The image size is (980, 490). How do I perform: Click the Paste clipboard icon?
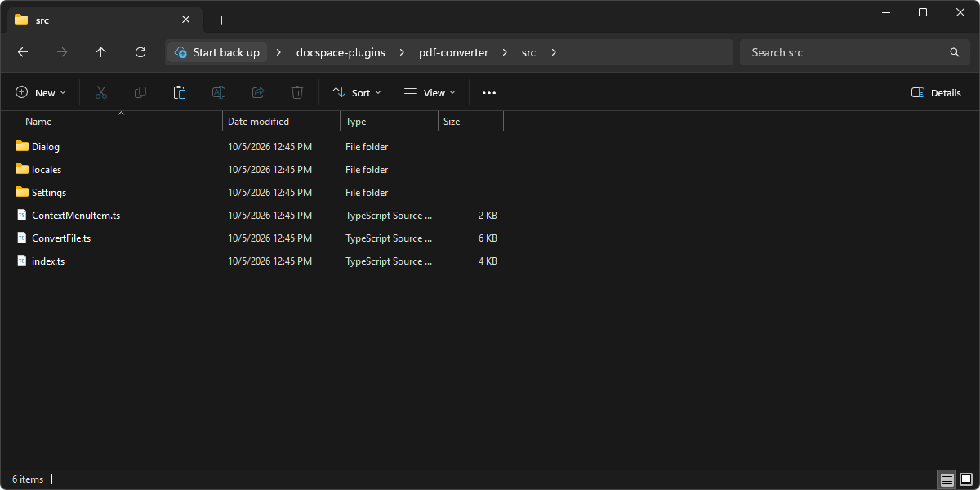click(x=180, y=92)
